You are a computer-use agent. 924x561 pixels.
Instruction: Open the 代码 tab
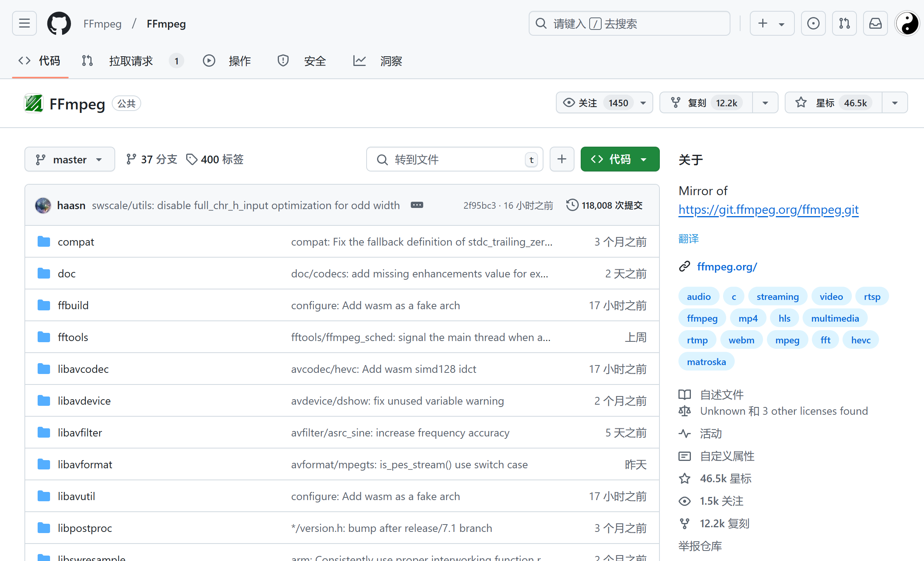click(x=40, y=61)
